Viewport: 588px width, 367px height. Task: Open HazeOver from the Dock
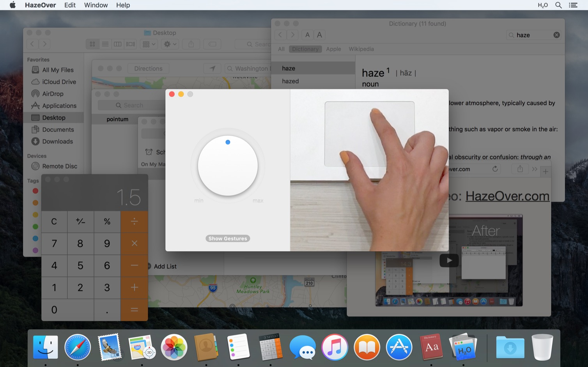(463, 347)
